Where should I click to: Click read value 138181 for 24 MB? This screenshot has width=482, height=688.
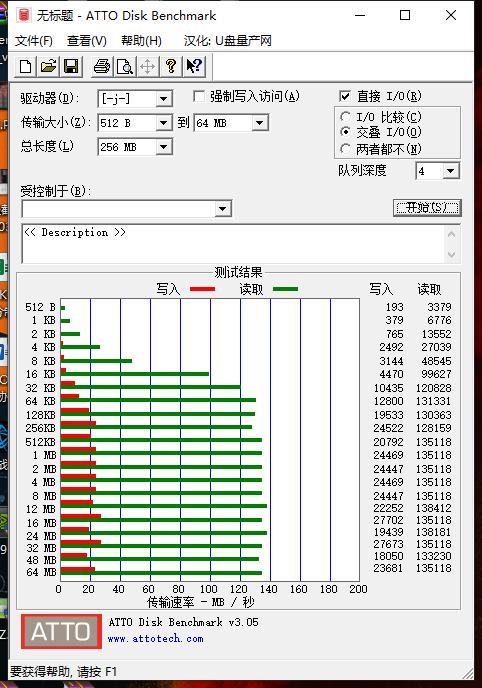[x=434, y=532]
